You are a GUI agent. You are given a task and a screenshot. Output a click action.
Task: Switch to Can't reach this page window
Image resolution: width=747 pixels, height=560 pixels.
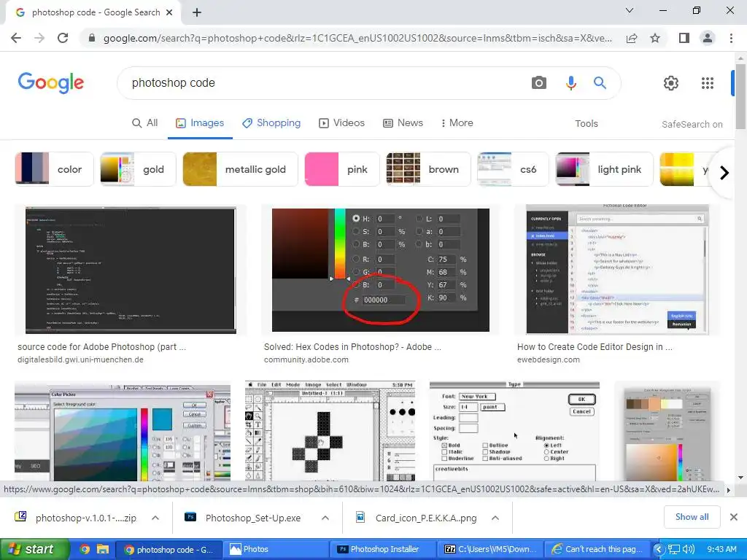[x=597, y=550]
